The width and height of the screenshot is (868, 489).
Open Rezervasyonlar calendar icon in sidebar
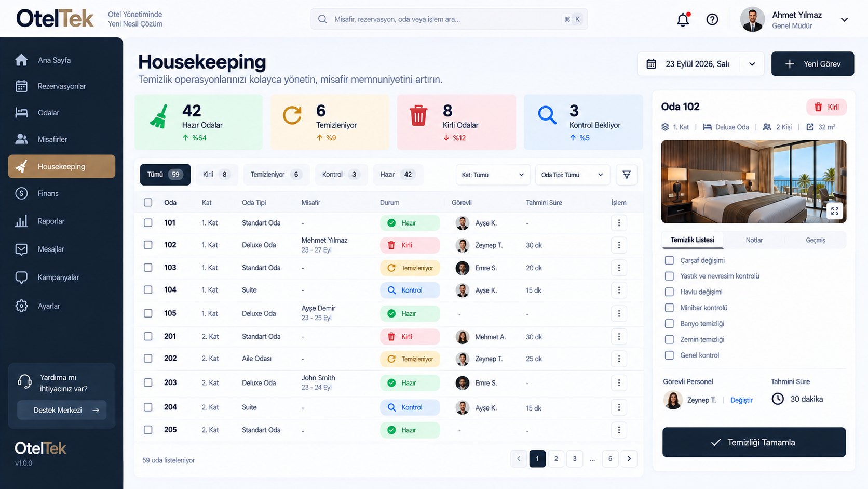pos(21,86)
